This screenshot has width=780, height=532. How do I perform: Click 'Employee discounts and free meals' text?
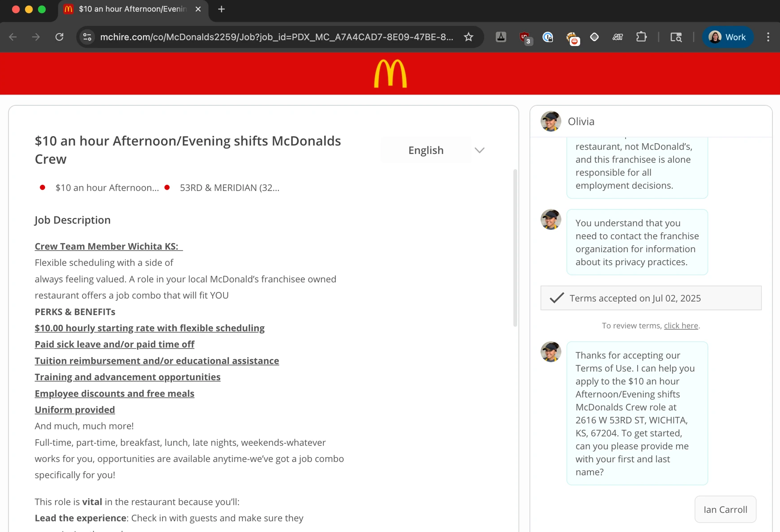[115, 394]
